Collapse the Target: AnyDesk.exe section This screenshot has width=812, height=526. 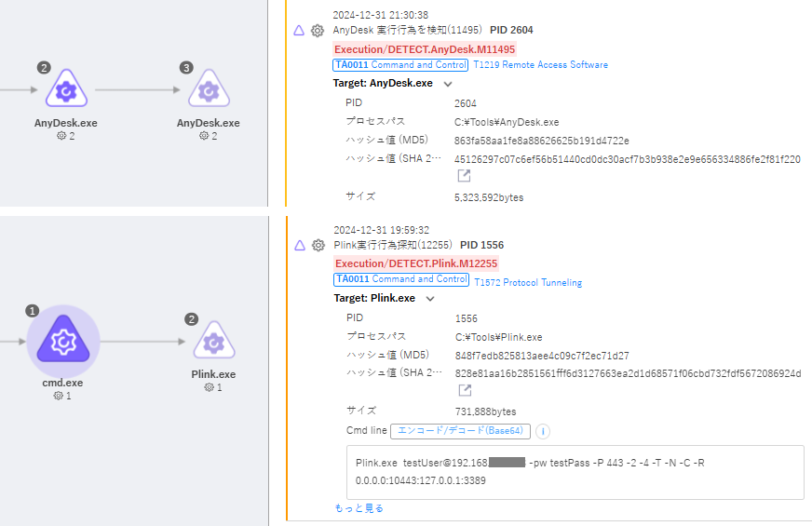point(448,84)
